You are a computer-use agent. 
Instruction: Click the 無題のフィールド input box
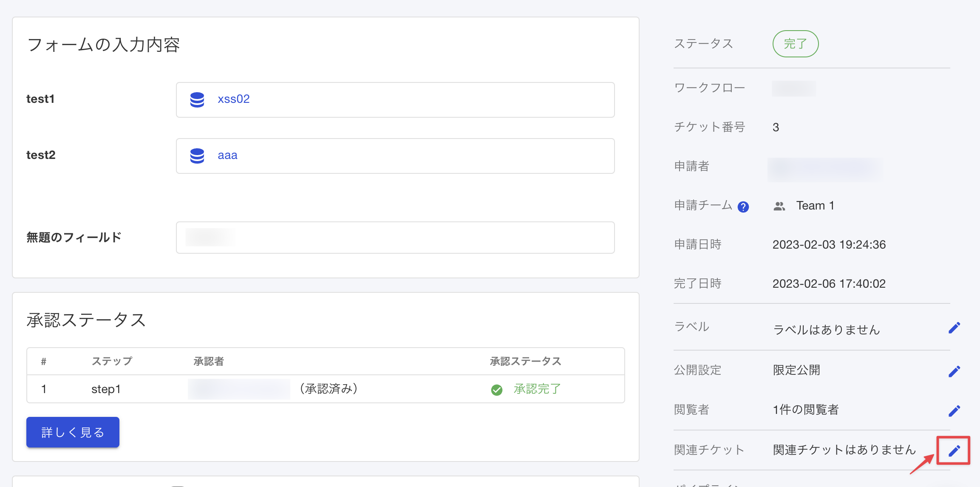pyautogui.click(x=395, y=238)
